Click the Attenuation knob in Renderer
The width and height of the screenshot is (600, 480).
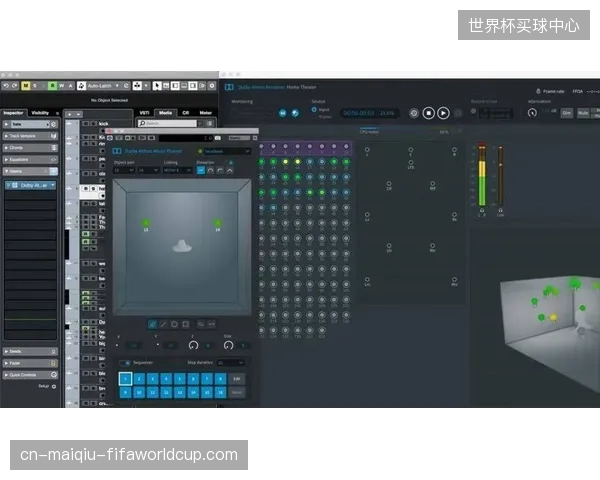pyautogui.click(x=532, y=113)
